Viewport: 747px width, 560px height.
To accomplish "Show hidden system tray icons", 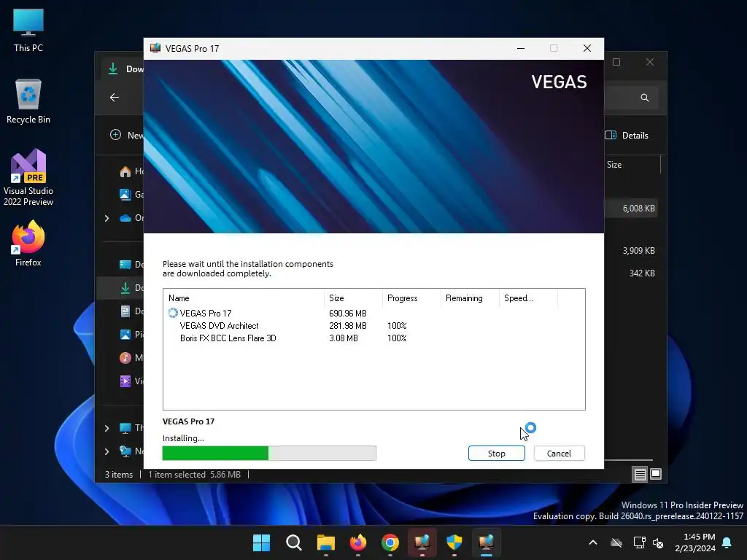I will (x=593, y=542).
